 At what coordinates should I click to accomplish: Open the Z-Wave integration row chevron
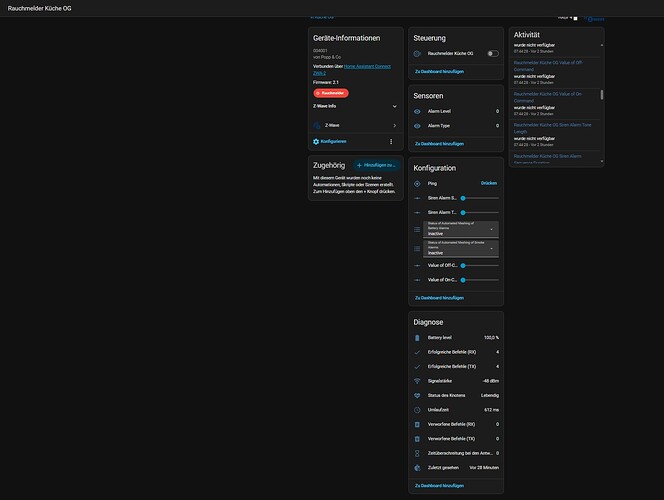pyautogui.click(x=395, y=125)
